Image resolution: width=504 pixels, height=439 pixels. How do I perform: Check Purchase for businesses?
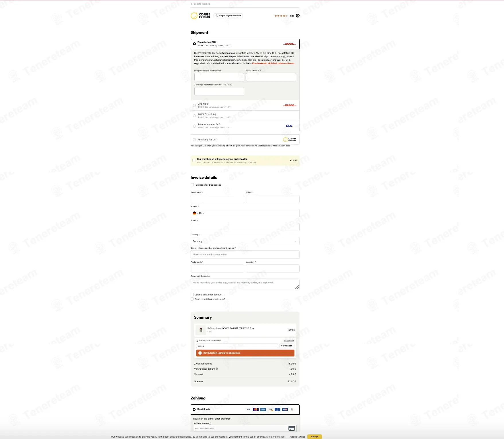[x=192, y=185]
